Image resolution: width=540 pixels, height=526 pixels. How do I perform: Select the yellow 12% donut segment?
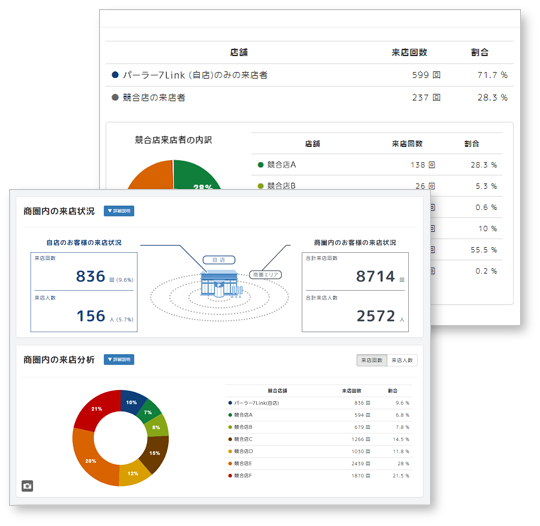coord(133,473)
